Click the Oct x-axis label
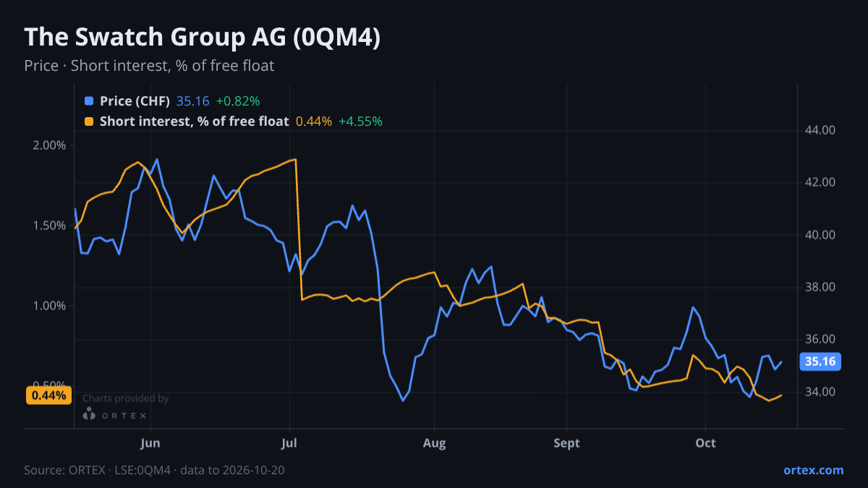 [705, 443]
